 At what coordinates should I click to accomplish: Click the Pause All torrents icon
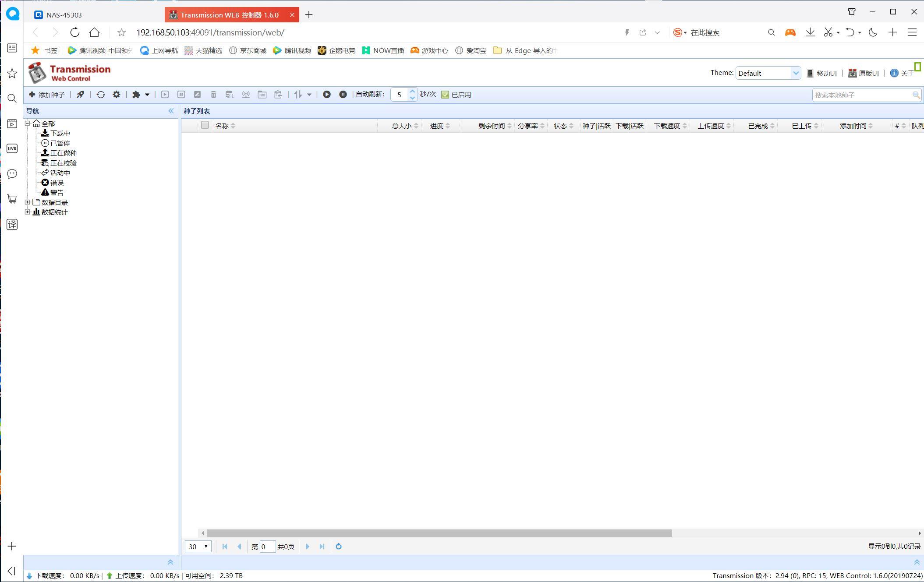point(343,95)
